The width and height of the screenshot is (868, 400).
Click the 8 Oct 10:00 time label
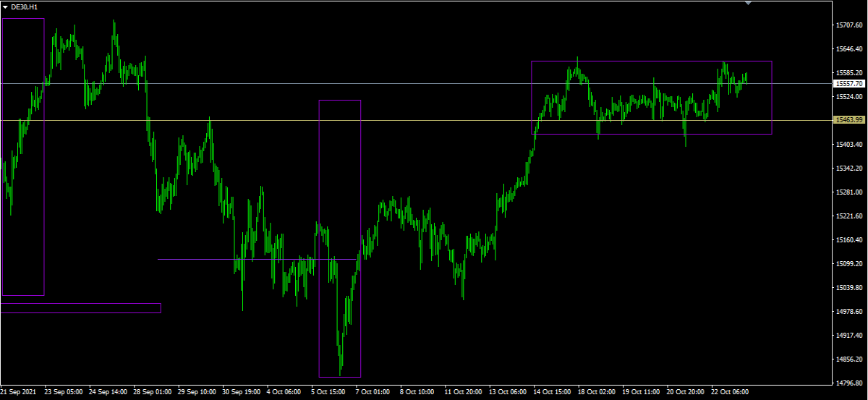coord(418,392)
